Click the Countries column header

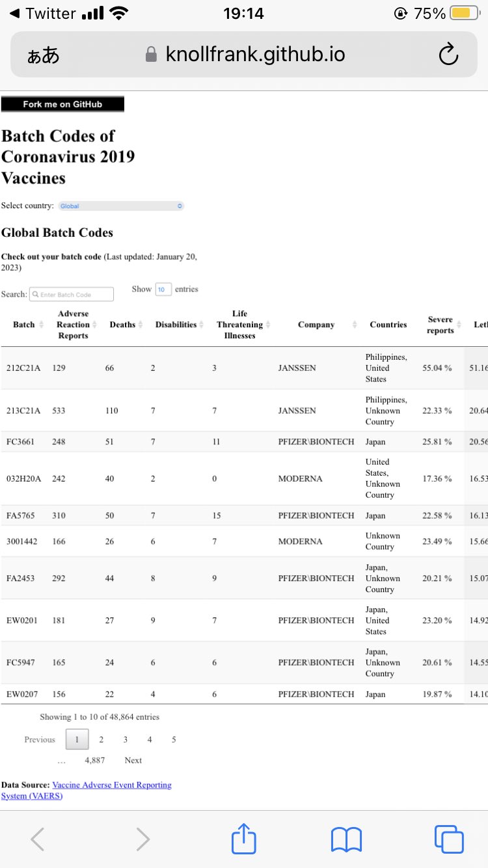pyautogui.click(x=388, y=325)
